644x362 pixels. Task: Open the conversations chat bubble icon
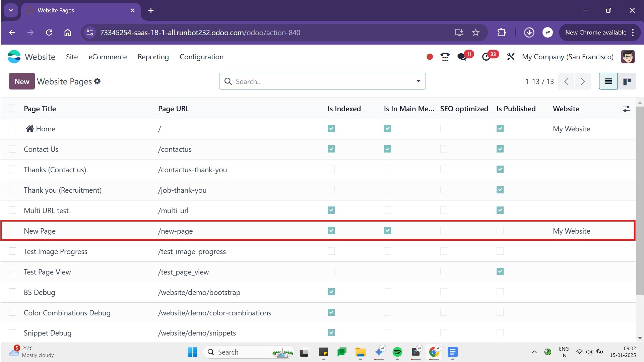[x=462, y=57]
